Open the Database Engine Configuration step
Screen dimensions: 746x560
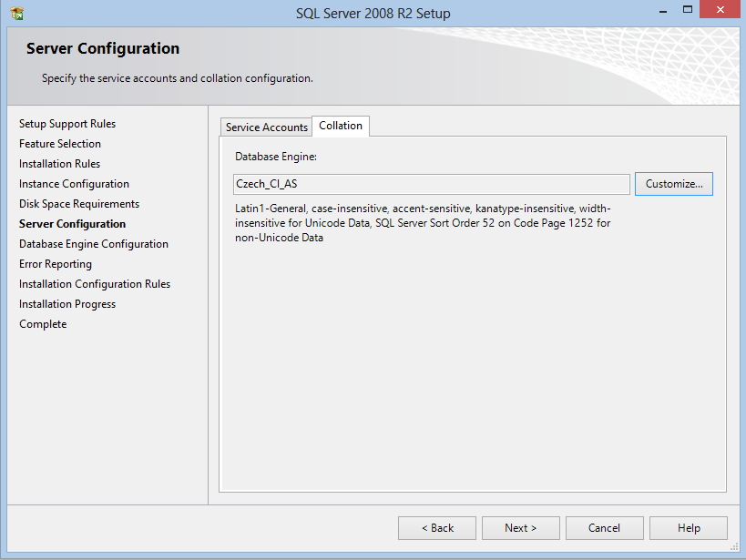tap(94, 244)
